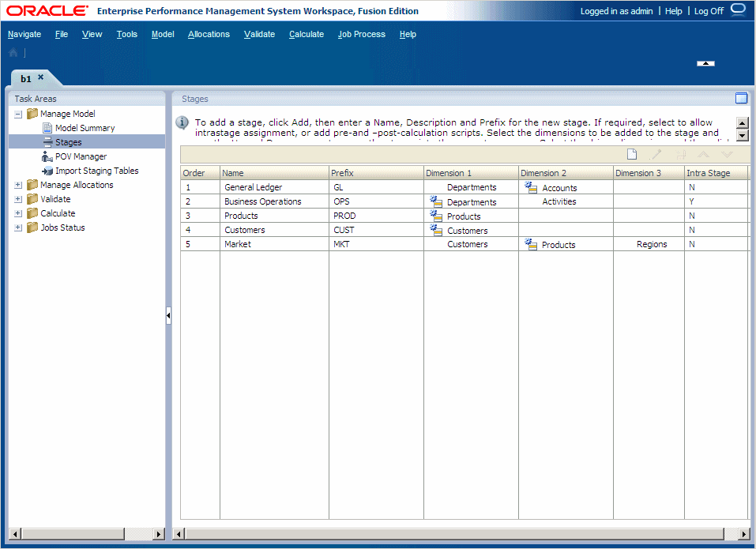Edit the selected stage using the pencil icon
Viewport: 756px width, 549px height.
point(654,154)
